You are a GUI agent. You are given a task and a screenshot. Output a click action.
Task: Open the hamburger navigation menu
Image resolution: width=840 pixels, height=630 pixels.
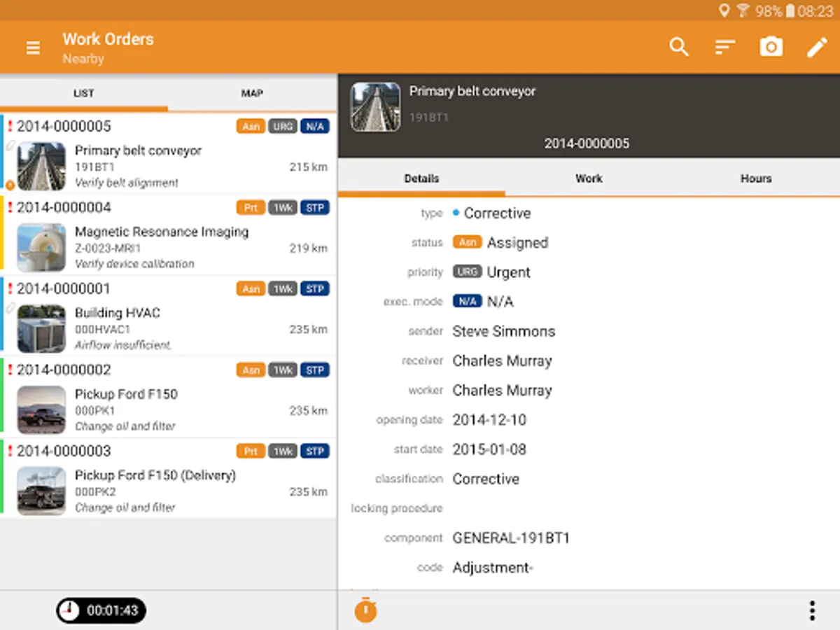pyautogui.click(x=33, y=48)
